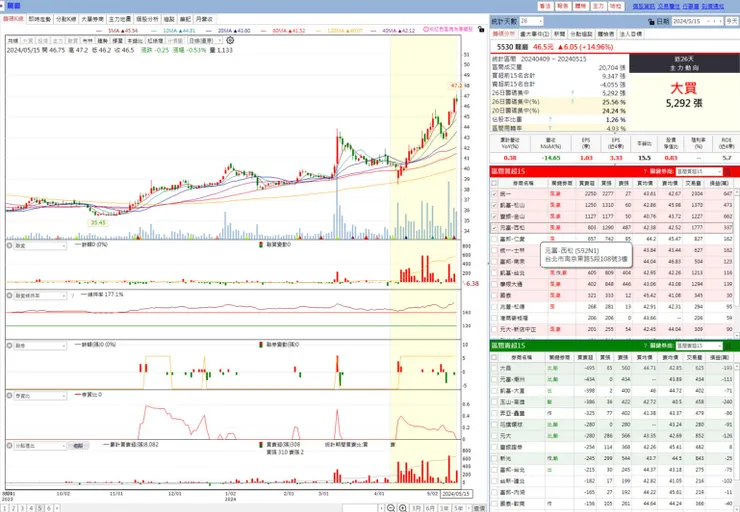The width and height of the screenshot is (740, 512).
Task: Click the page arrow after page 6
Action: click(x=57, y=508)
